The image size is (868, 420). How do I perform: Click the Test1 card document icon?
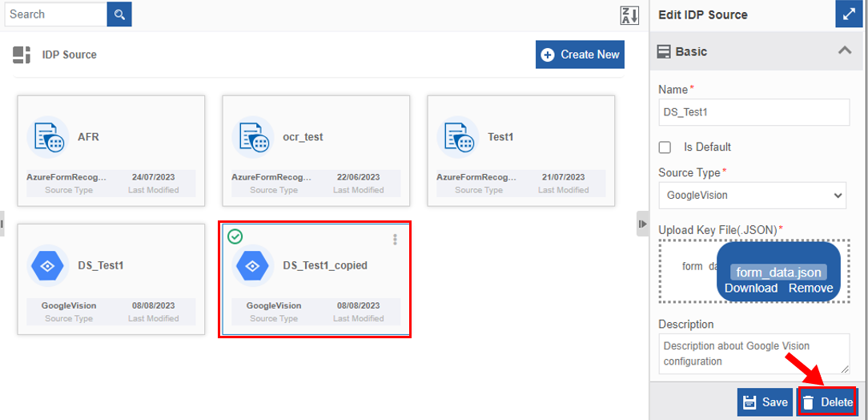pos(458,137)
